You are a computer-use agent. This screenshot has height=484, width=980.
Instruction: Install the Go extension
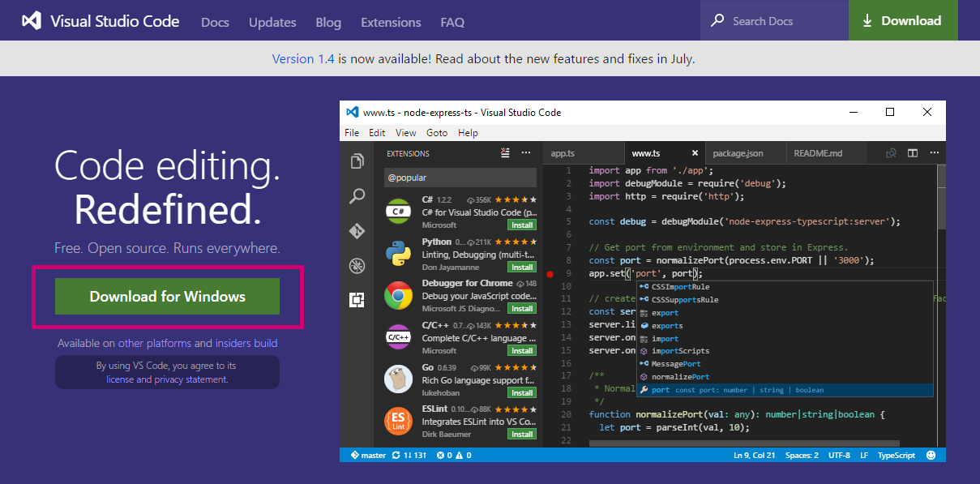coord(521,392)
